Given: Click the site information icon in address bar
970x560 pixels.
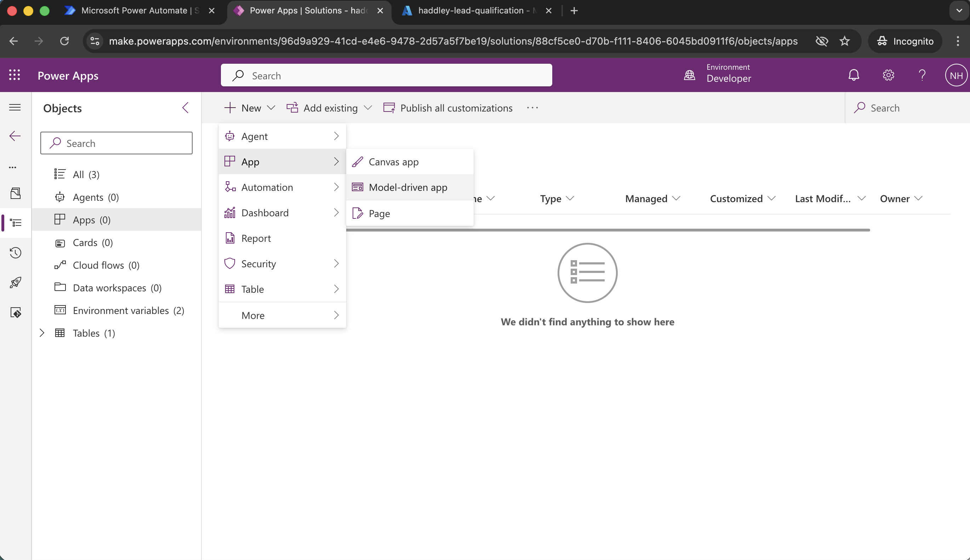Looking at the screenshot, I should click(x=95, y=41).
